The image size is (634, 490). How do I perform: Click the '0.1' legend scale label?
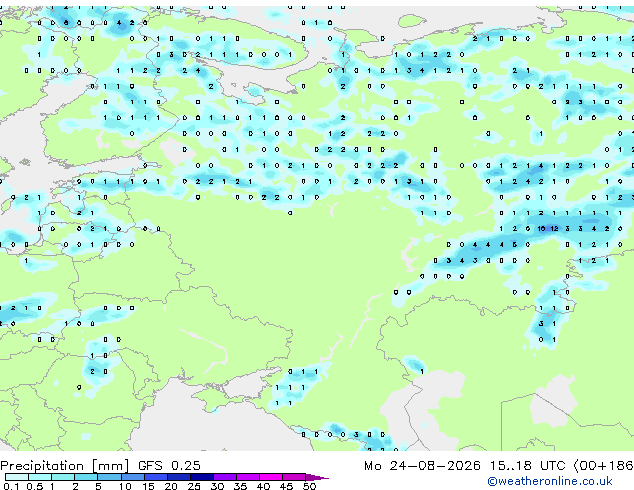11,486
